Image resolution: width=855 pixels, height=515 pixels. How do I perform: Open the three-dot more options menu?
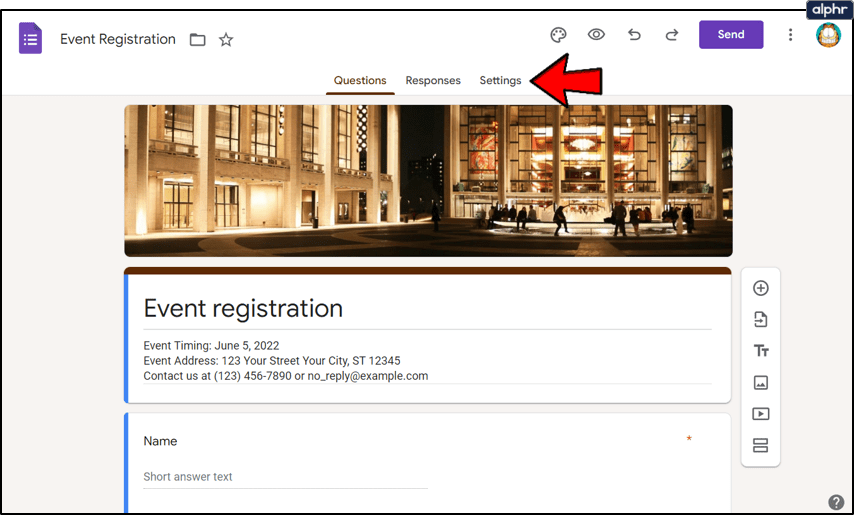pyautogui.click(x=790, y=35)
